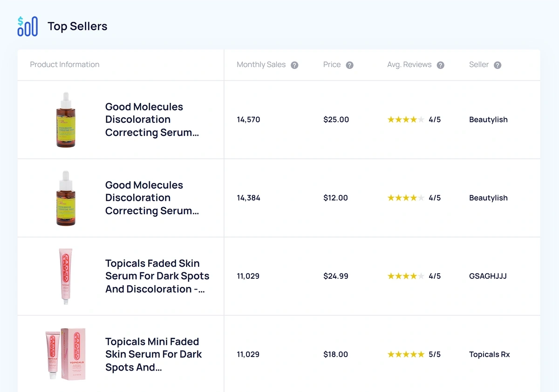Open Topicals Faded Skin Serum product title
Viewport: 559px width, 392px height.
[x=157, y=276]
